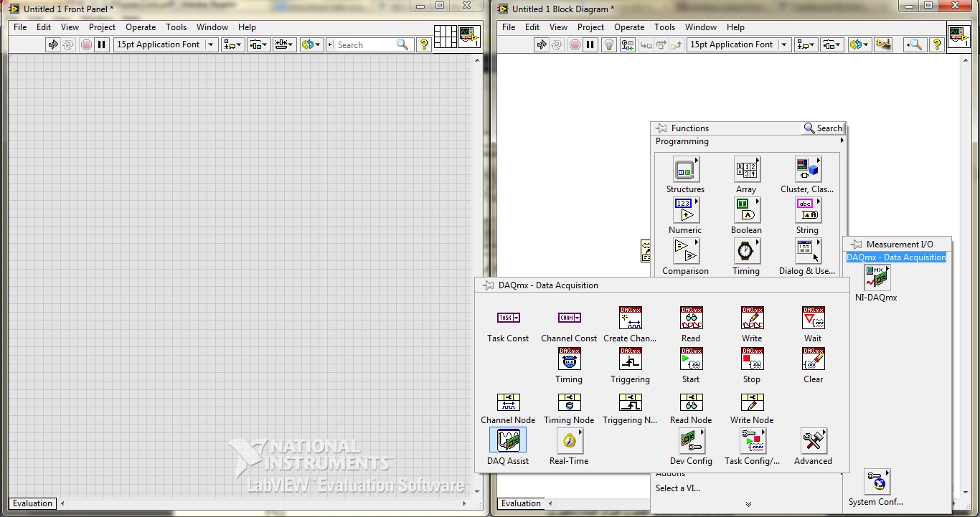Toggle Pause in Front Panel toolbar
The width and height of the screenshot is (980, 517).
[102, 44]
